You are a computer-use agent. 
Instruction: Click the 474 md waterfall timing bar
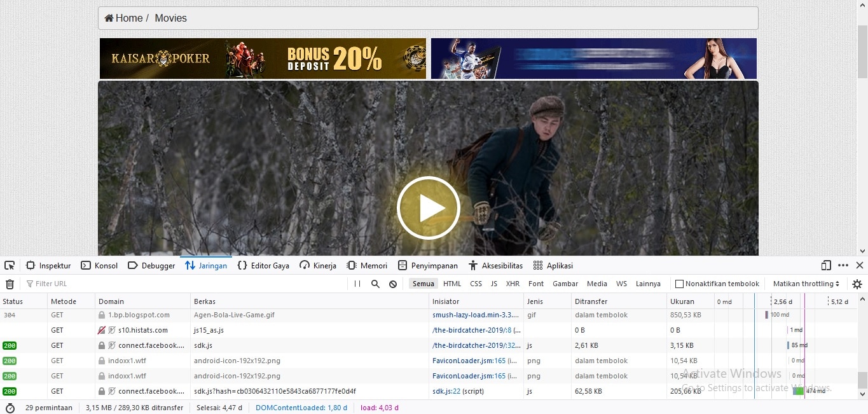pyautogui.click(x=798, y=391)
